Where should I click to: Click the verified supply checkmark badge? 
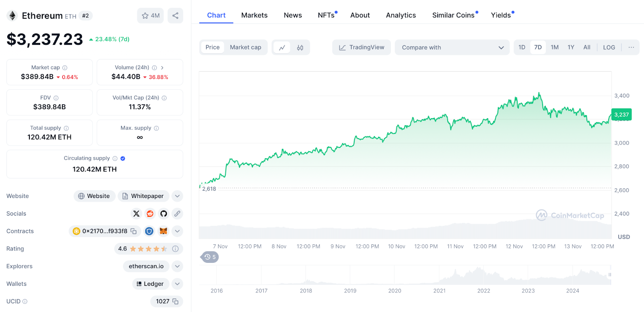click(x=123, y=158)
